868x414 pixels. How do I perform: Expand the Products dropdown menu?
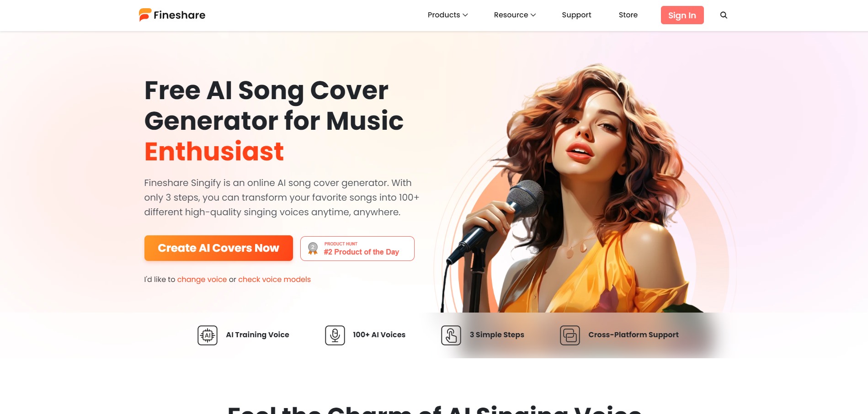coord(447,15)
